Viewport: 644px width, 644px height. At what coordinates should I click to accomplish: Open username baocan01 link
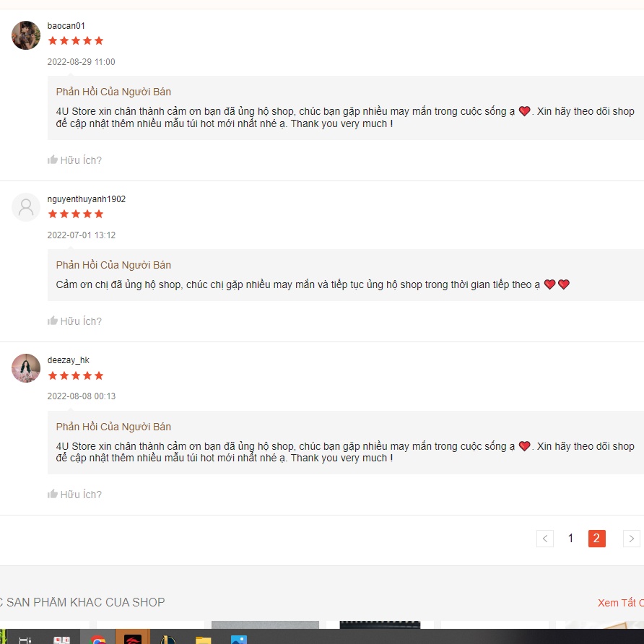coord(66,26)
